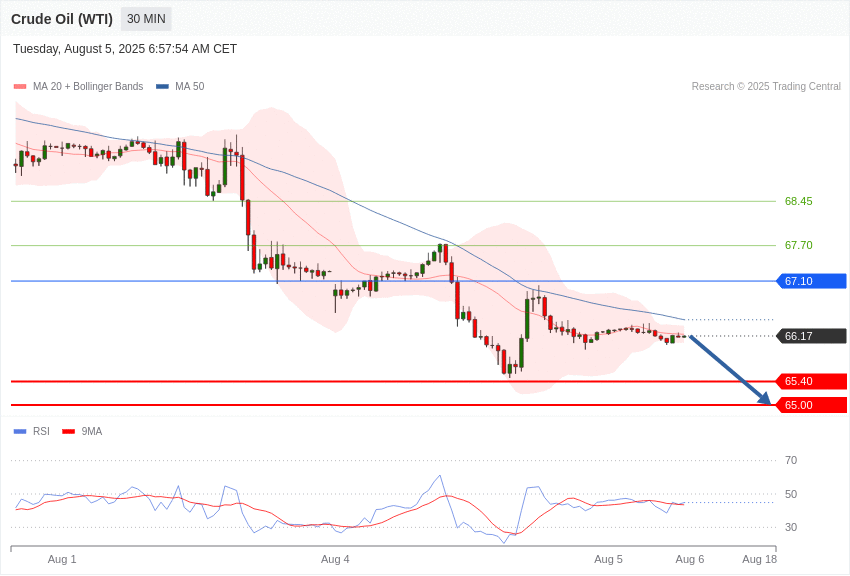Screen dimensions: 850x576
Task: Click the RSI 30 axis label
Action: pyautogui.click(x=791, y=527)
